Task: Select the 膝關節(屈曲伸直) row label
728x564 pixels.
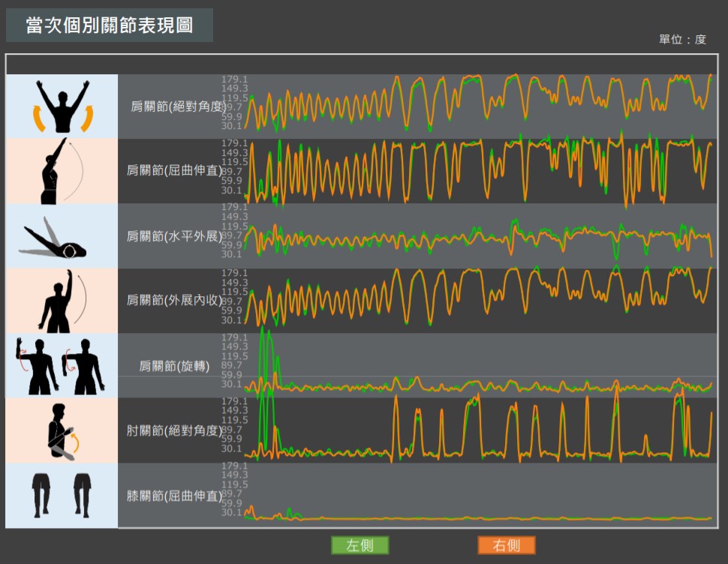Action: [x=174, y=496]
